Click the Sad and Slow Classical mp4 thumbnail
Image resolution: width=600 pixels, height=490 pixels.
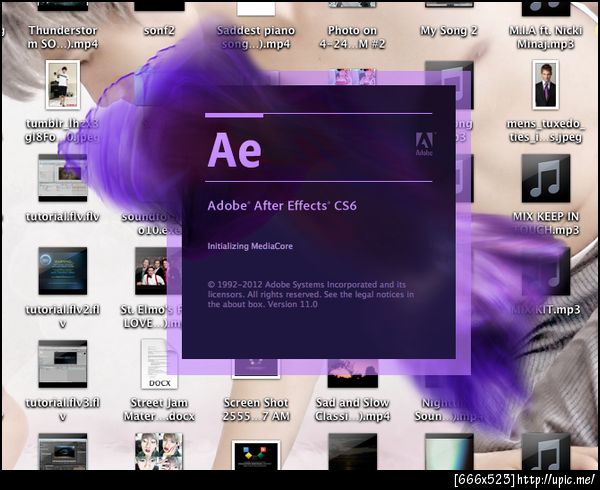click(x=353, y=373)
